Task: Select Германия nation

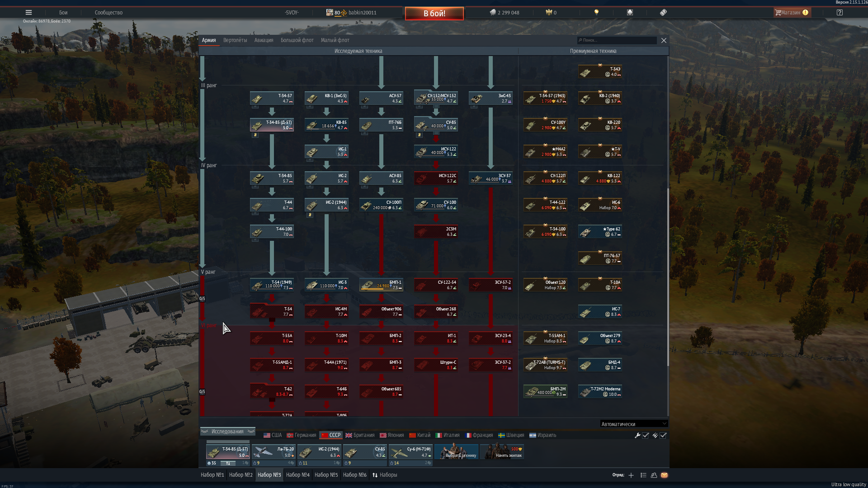Action: click(x=301, y=435)
